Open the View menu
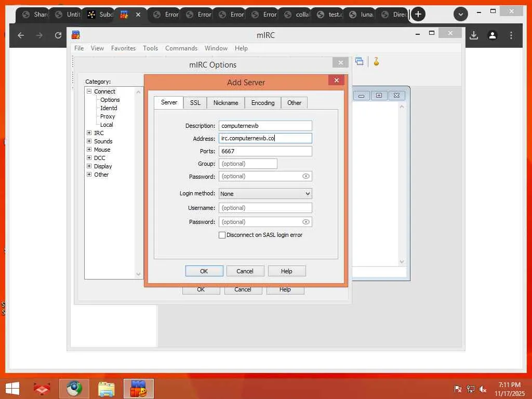This screenshot has width=532, height=399. [x=97, y=48]
